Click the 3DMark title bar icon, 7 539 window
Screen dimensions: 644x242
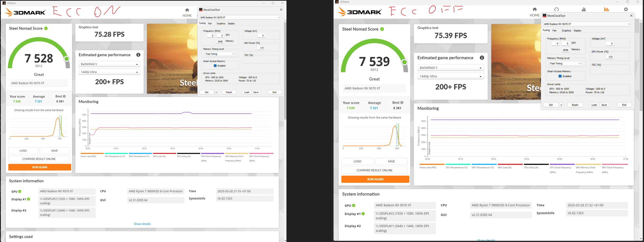tap(337, 2)
